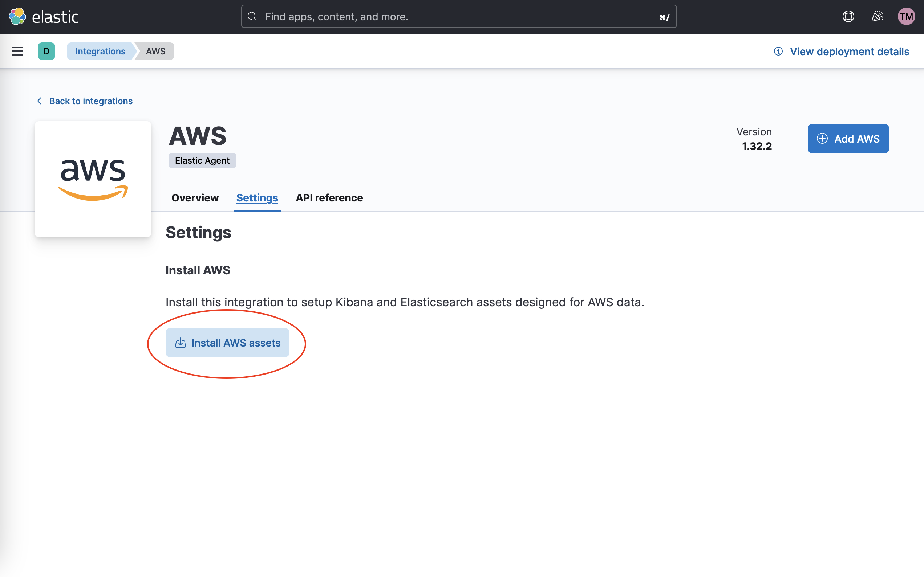924x577 pixels.
Task: Click the search magnifier in the top bar
Action: click(x=252, y=16)
